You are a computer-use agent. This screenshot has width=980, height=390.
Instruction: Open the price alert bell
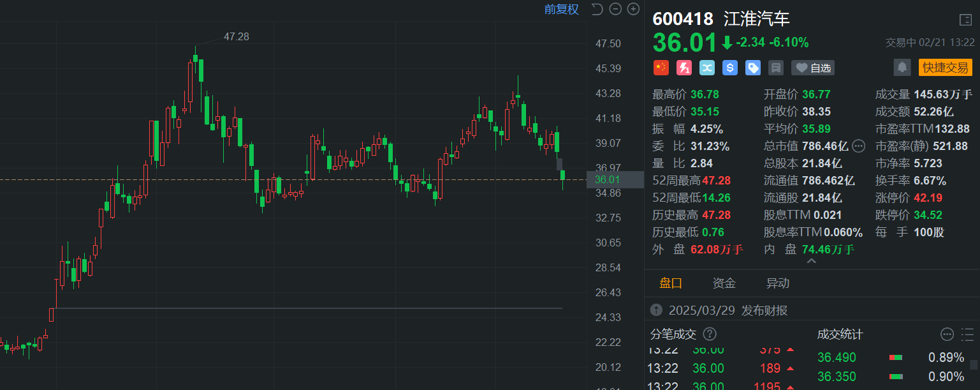[x=902, y=68]
